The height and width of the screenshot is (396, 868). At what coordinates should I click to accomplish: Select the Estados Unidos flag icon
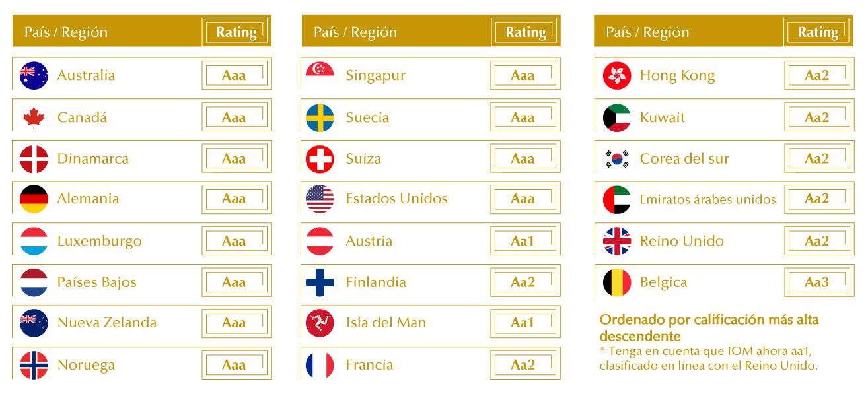(x=320, y=199)
